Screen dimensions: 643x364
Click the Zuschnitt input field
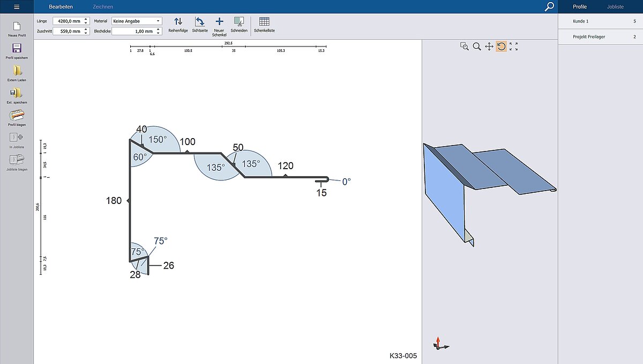click(x=68, y=31)
